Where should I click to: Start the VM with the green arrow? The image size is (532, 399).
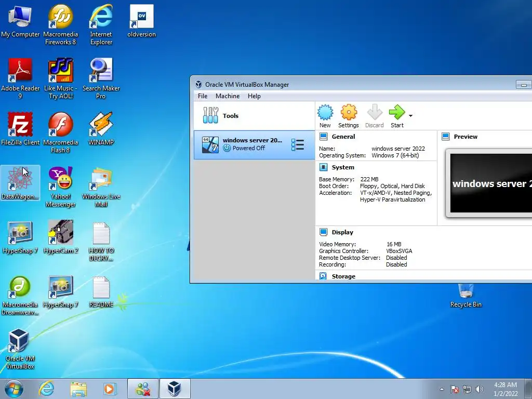397,116
